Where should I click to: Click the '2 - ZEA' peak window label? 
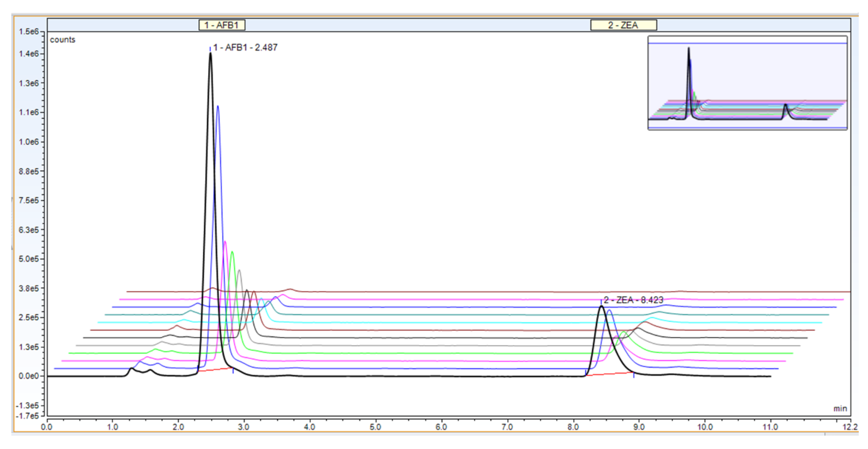pyautogui.click(x=623, y=25)
